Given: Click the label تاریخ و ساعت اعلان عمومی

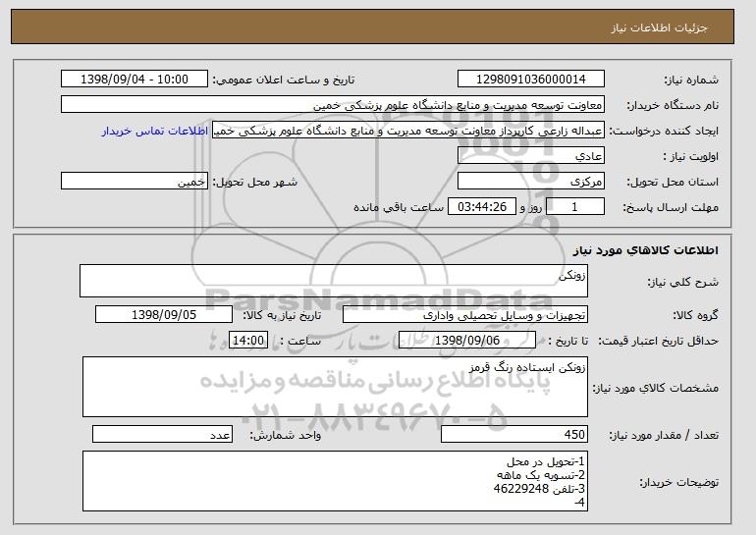Looking at the screenshot, I should click(284, 80).
